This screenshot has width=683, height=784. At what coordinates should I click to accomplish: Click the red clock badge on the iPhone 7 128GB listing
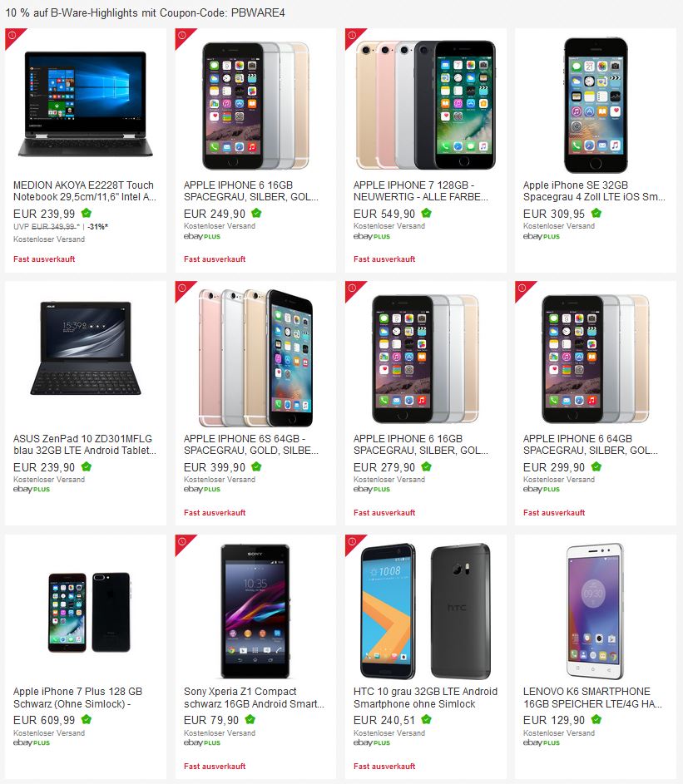pos(352,36)
